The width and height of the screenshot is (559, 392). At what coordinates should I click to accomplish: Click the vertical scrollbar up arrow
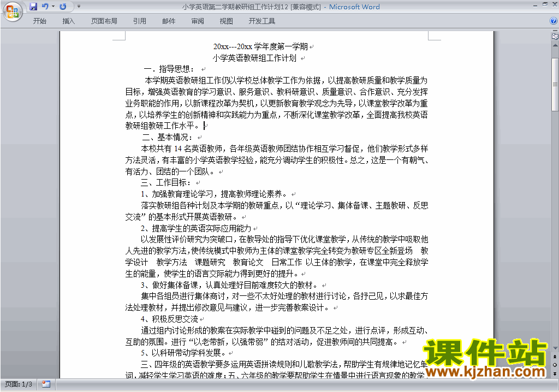[x=555, y=46]
